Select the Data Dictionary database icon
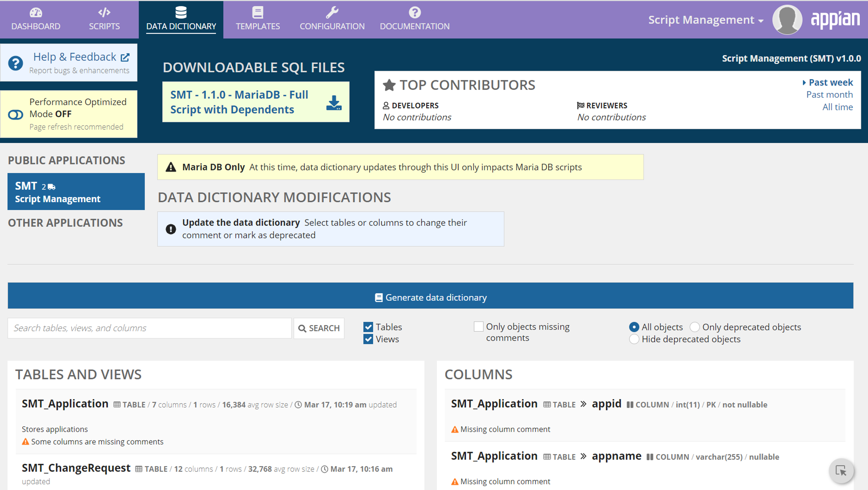 181,12
